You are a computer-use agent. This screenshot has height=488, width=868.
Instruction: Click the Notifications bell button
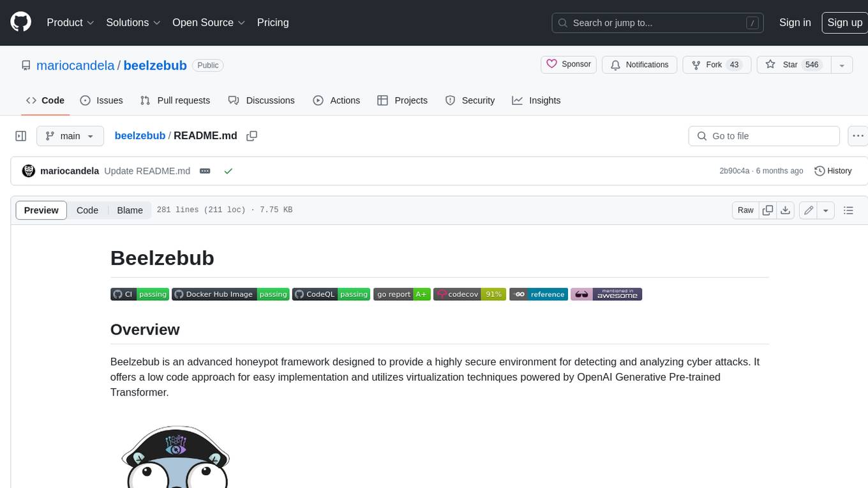tap(640, 65)
